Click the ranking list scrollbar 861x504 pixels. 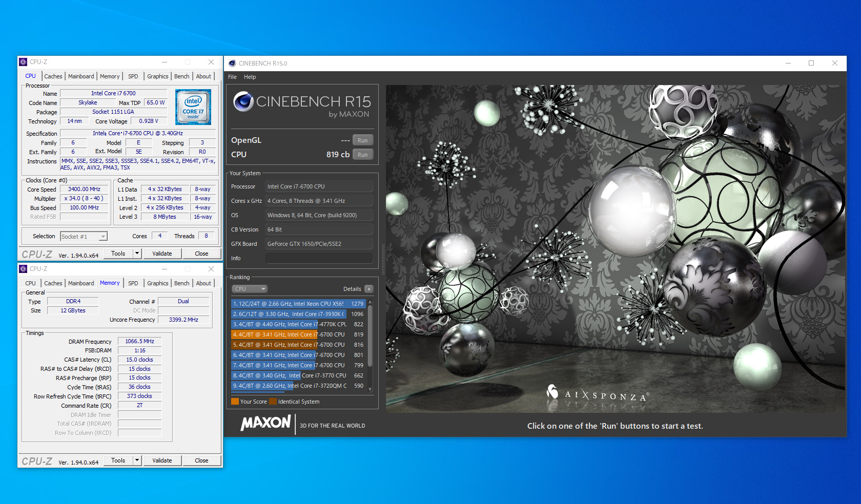pos(370,337)
